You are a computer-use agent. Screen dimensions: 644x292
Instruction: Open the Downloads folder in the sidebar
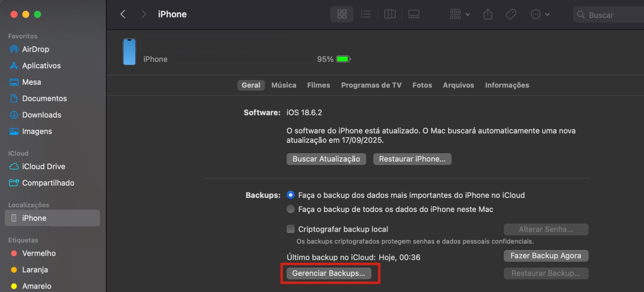[42, 115]
